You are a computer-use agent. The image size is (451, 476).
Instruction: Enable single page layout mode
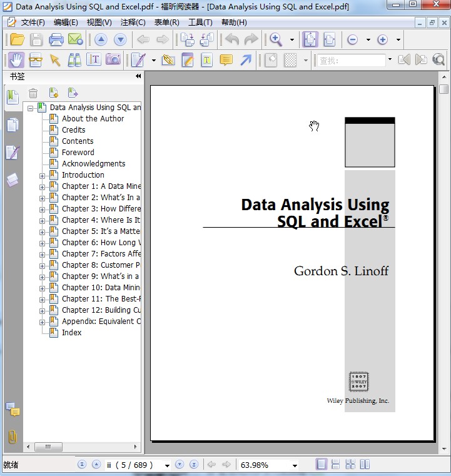pyautogui.click(x=322, y=465)
